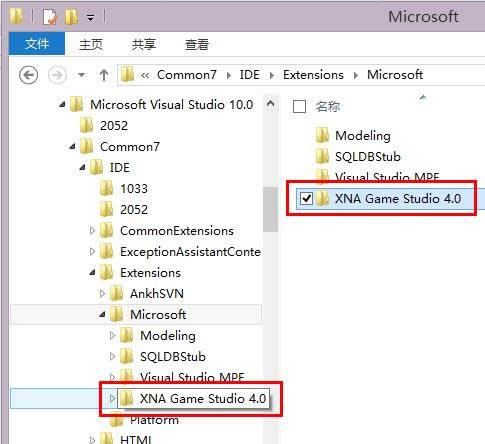Select ExceptionAssistantContent in the tree
Image resolution: width=485 pixels, height=444 pixels.
(190, 252)
